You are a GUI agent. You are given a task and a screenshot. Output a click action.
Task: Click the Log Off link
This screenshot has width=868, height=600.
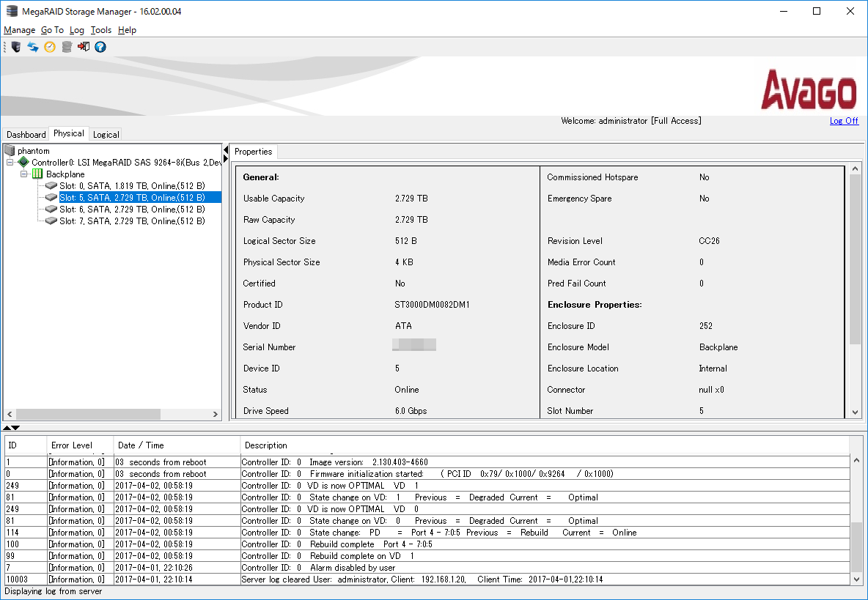[x=845, y=121]
